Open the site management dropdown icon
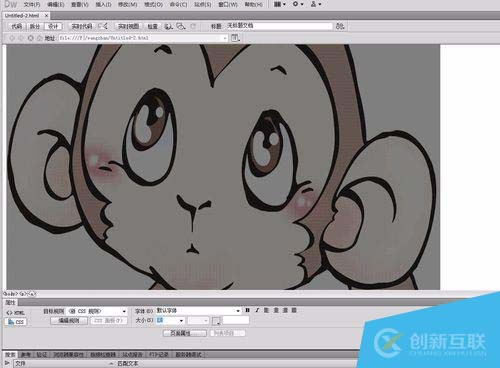Screen dimensions: 500x368 [316, 4]
